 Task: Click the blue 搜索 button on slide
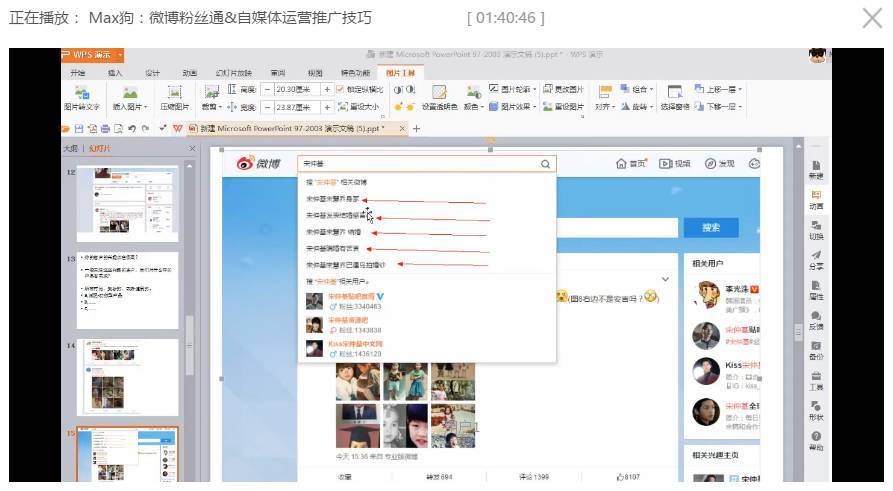[711, 228]
